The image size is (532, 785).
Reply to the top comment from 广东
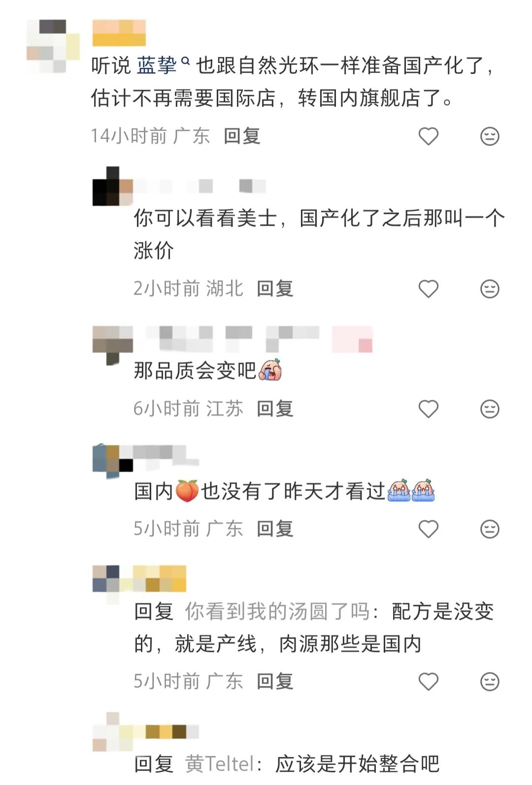coord(242,136)
